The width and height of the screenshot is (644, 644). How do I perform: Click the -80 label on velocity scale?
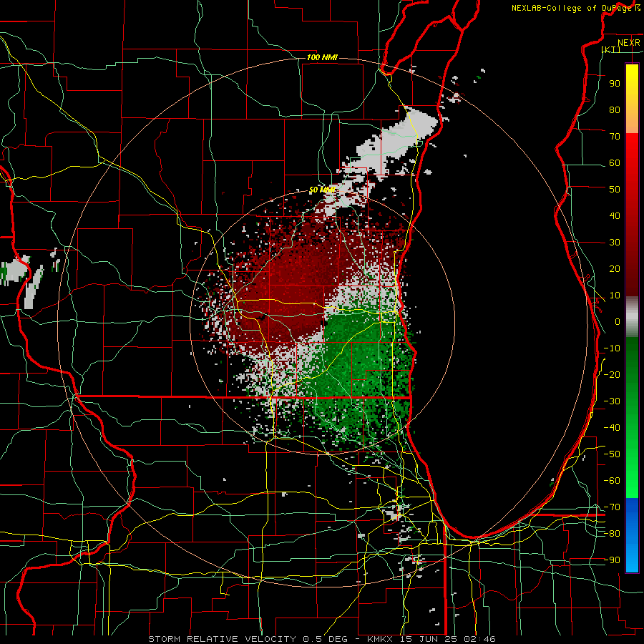(612, 534)
